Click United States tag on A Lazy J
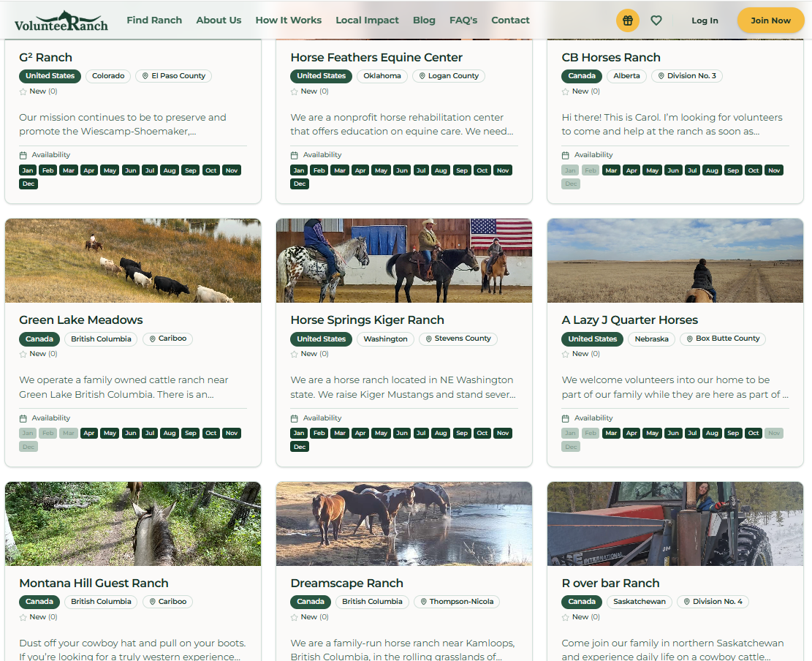The height and width of the screenshot is (661, 812). [x=593, y=339]
